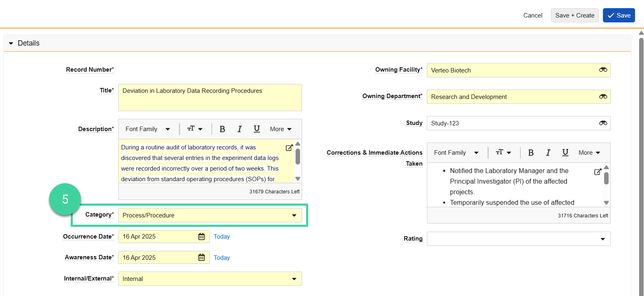The width and height of the screenshot is (644, 296).
Task: Click down arrow of Description scrollbar
Action: tap(298, 179)
